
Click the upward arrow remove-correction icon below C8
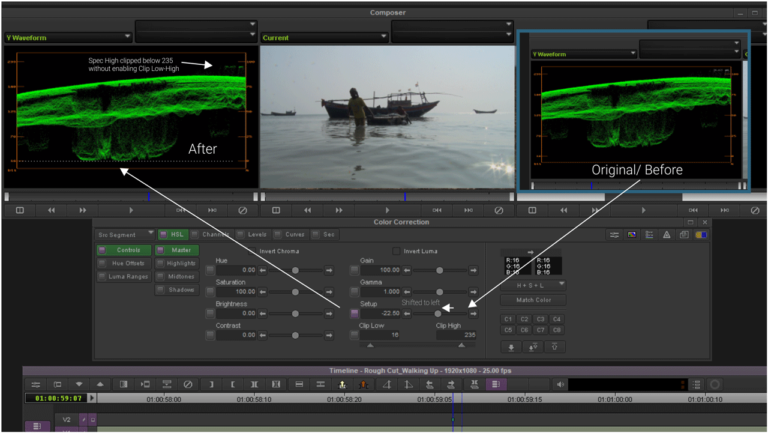[554, 347]
